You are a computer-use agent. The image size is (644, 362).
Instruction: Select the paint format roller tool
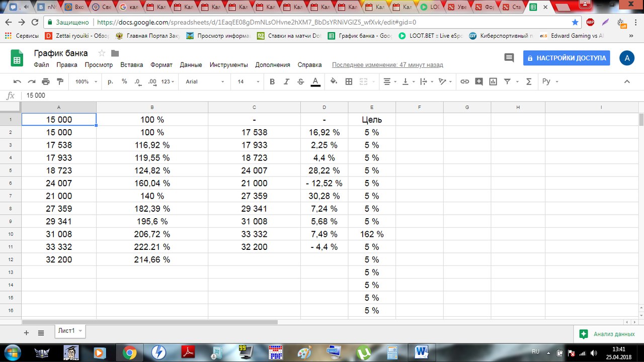coord(60,81)
